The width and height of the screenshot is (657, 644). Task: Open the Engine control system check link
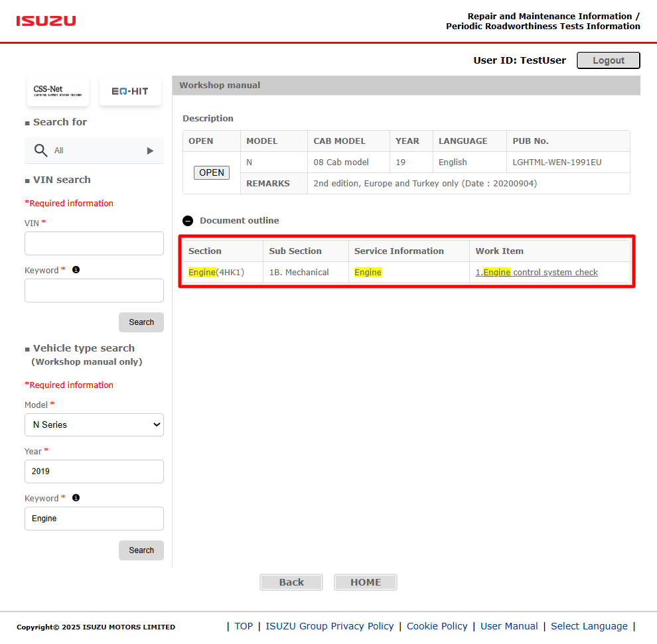coord(536,272)
